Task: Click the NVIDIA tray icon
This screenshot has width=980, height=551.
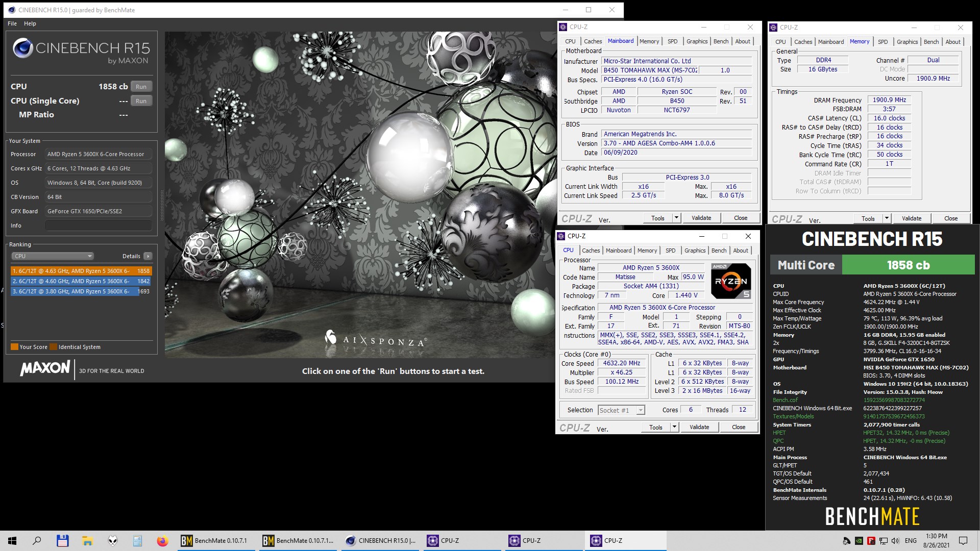Action: [x=859, y=541]
